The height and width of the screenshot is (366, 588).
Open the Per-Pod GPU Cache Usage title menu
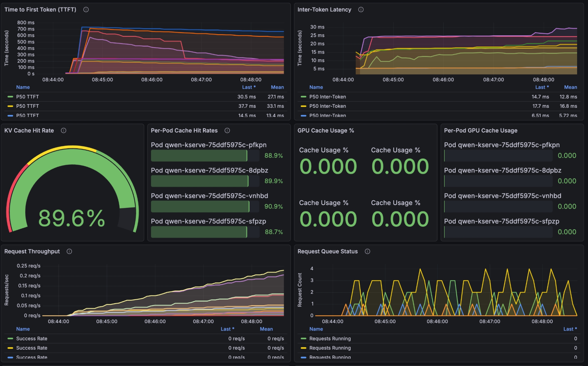coord(480,130)
